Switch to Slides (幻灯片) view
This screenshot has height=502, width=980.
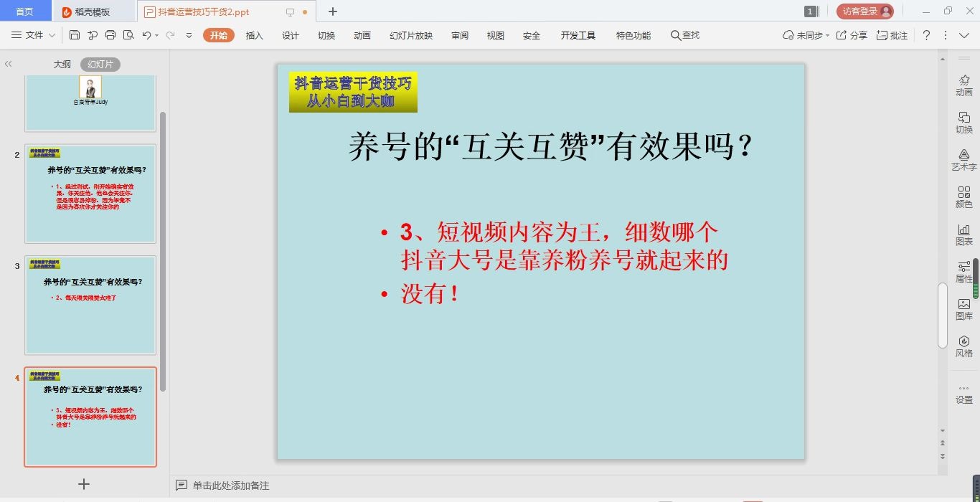pos(100,65)
